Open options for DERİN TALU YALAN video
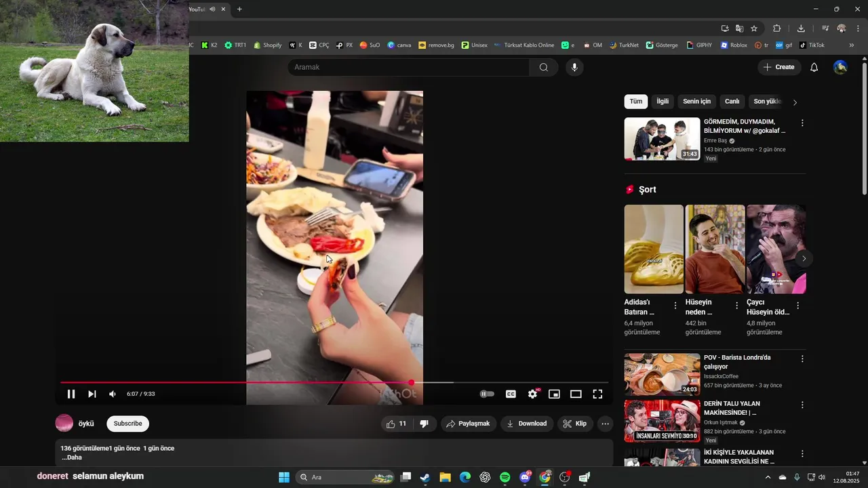Screen dimensions: 868x488 click(802, 405)
